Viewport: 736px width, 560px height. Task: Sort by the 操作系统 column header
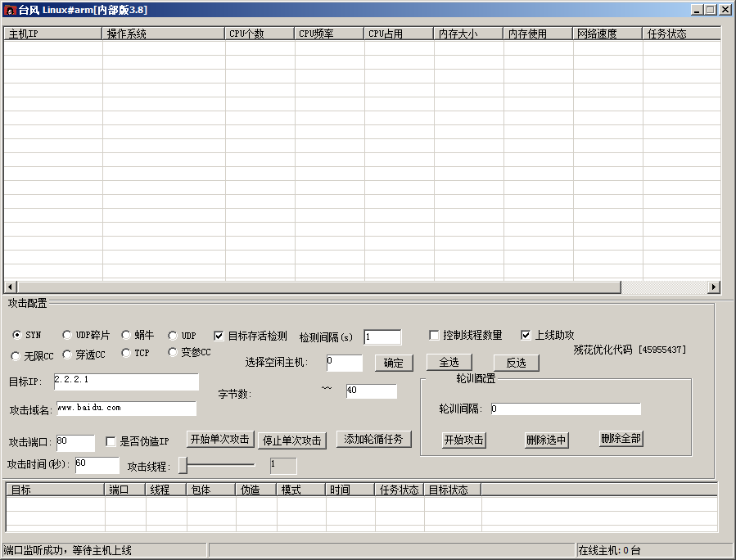coord(164,34)
